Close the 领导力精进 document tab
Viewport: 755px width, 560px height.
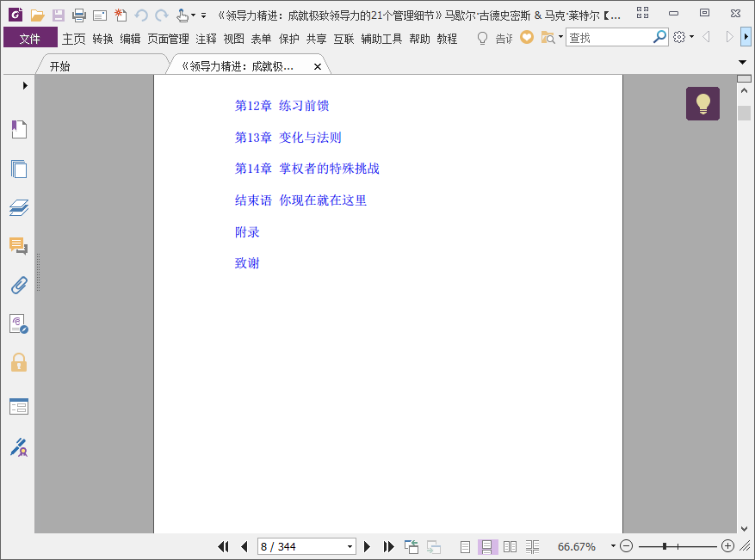(x=318, y=66)
